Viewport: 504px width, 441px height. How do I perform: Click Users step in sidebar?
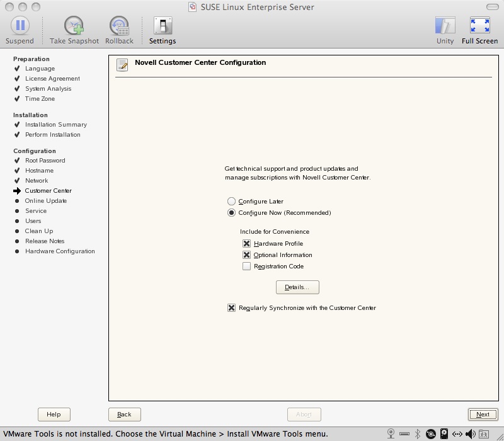point(33,221)
